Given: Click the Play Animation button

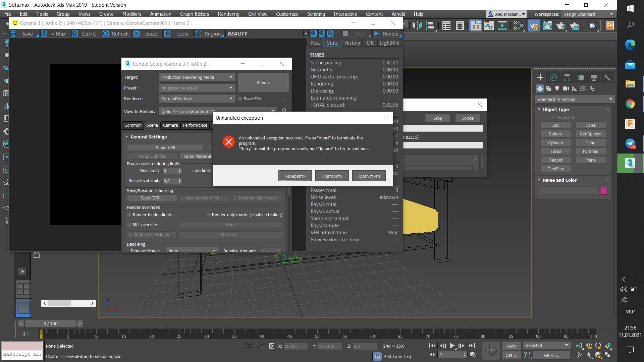Looking at the screenshot, I should click(x=452, y=346).
